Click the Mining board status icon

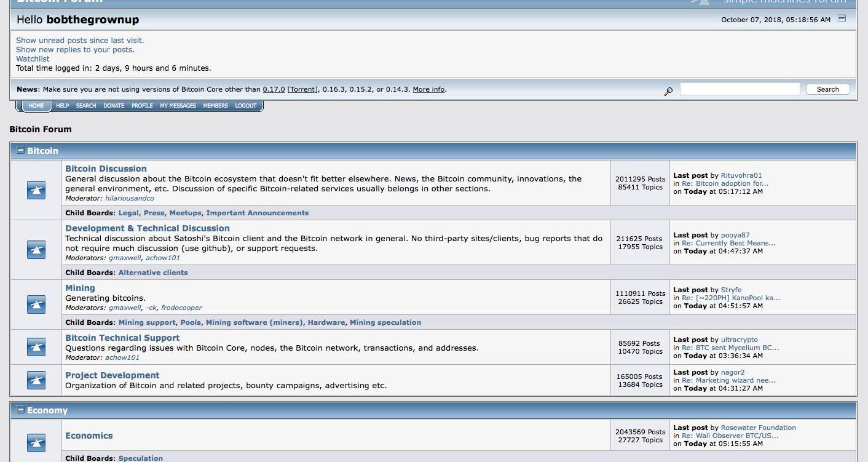[36, 305]
